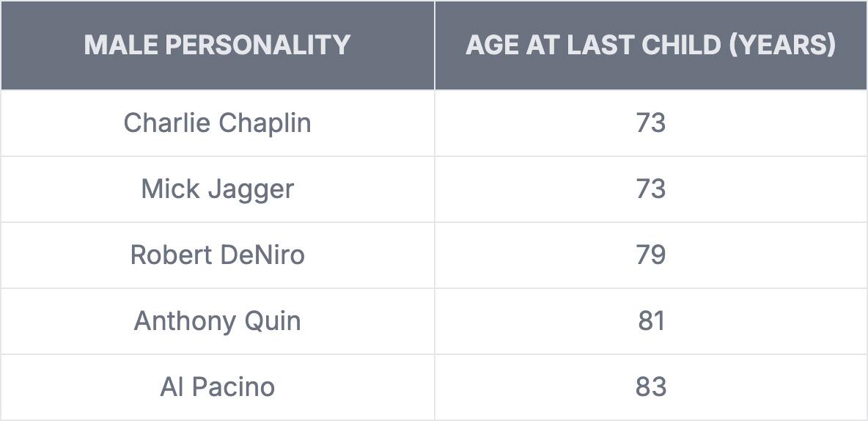Select the Anthony Quin name cell
The image size is (868, 421).
[217, 321]
